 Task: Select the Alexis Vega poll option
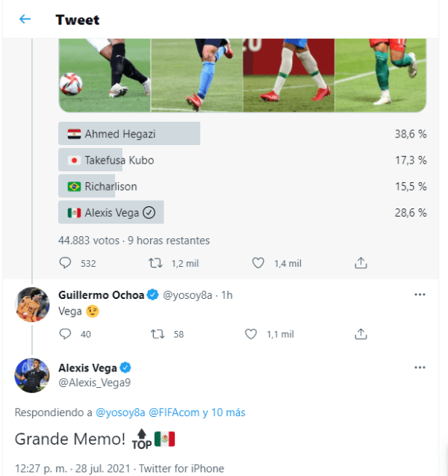[112, 212]
